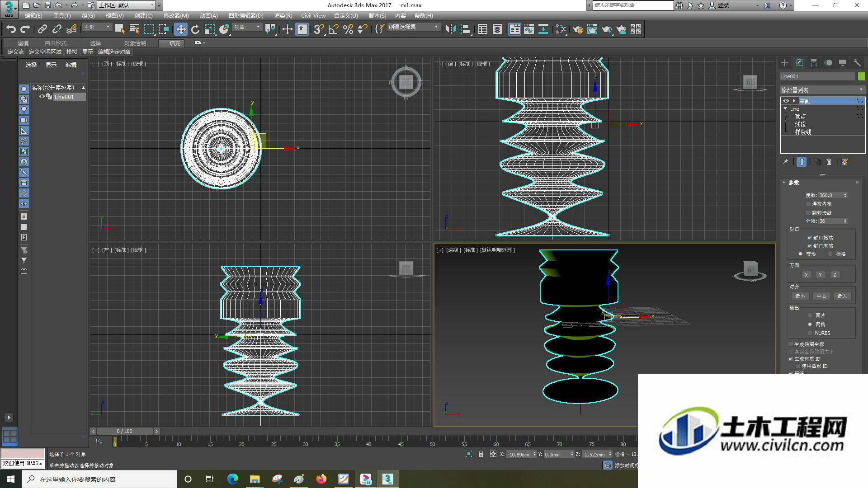Activate the Bind to Space Warp tool
The height and width of the screenshot is (489, 868).
point(71,29)
